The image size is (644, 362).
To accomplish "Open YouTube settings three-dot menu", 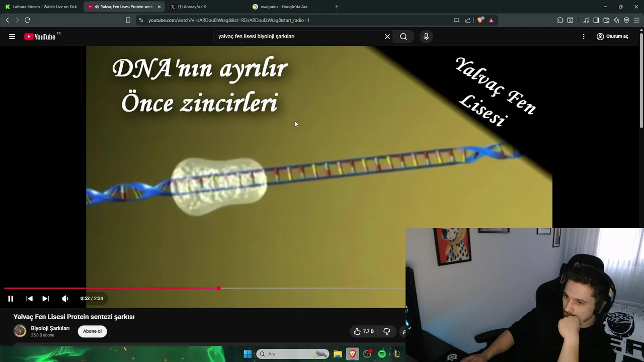I will (584, 37).
